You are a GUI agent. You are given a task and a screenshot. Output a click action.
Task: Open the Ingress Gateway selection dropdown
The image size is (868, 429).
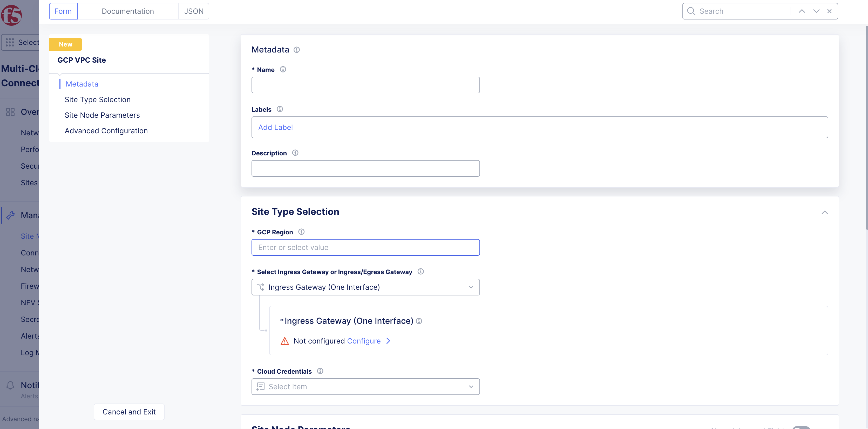[x=365, y=287]
